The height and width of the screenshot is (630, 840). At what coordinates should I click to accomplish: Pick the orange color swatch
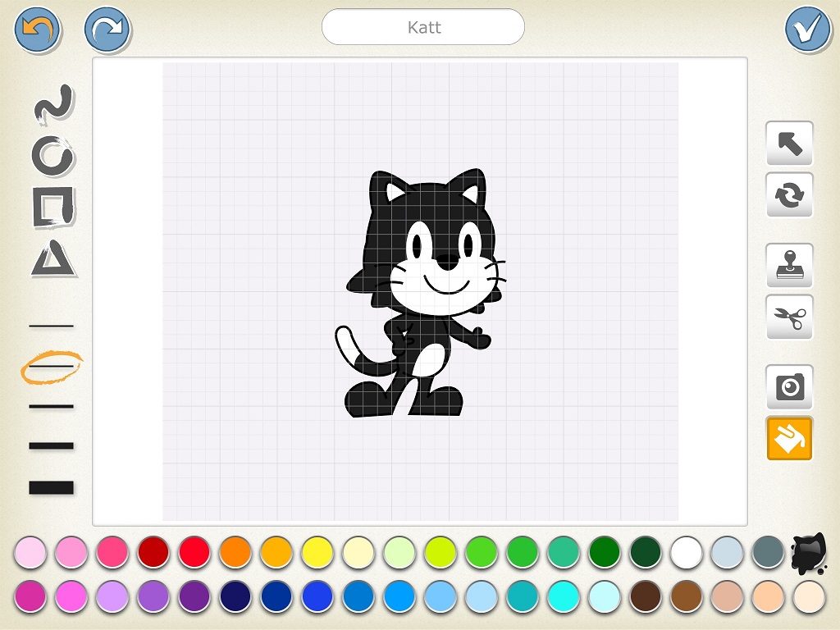tap(235, 552)
